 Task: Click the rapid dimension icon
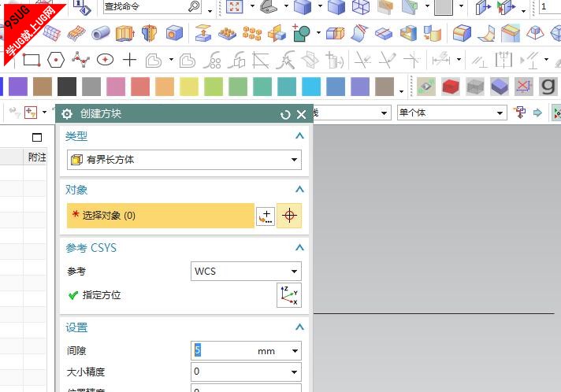point(440,59)
